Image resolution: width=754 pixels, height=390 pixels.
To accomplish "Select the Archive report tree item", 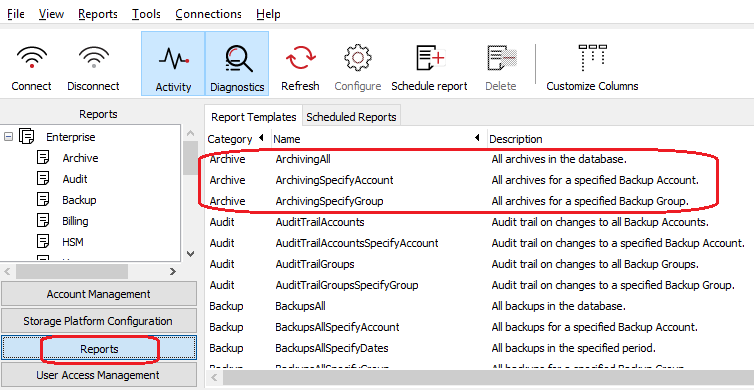I will (x=80, y=158).
